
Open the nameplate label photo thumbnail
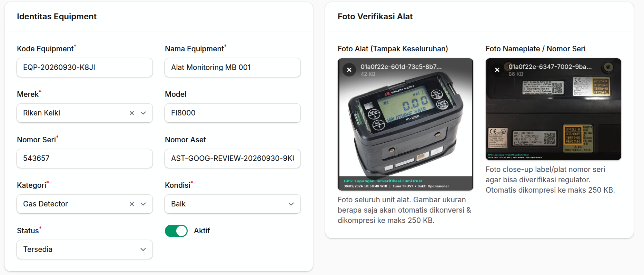[553, 109]
